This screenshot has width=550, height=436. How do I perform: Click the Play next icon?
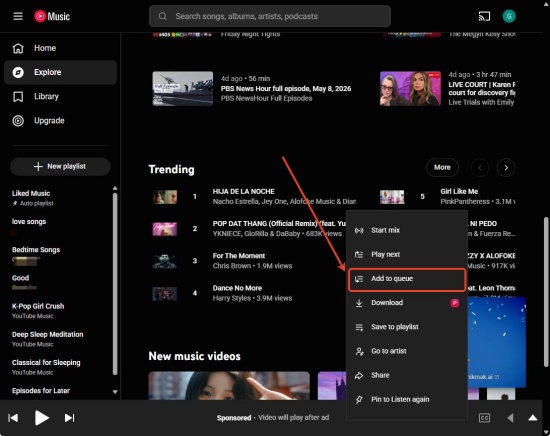click(x=359, y=254)
